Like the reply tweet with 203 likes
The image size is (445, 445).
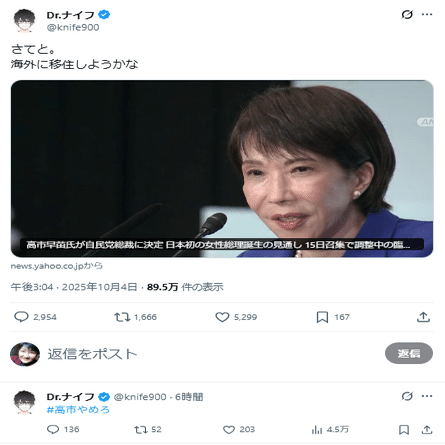239,429
